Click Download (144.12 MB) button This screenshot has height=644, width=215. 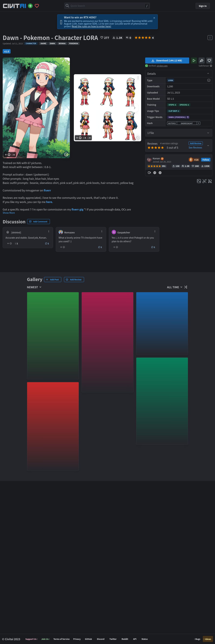click(x=167, y=61)
